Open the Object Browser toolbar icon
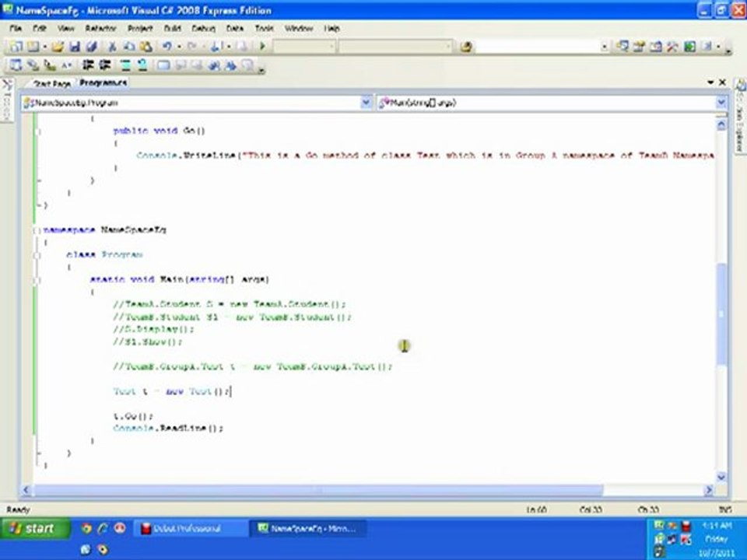The image size is (747, 560). coord(655,46)
